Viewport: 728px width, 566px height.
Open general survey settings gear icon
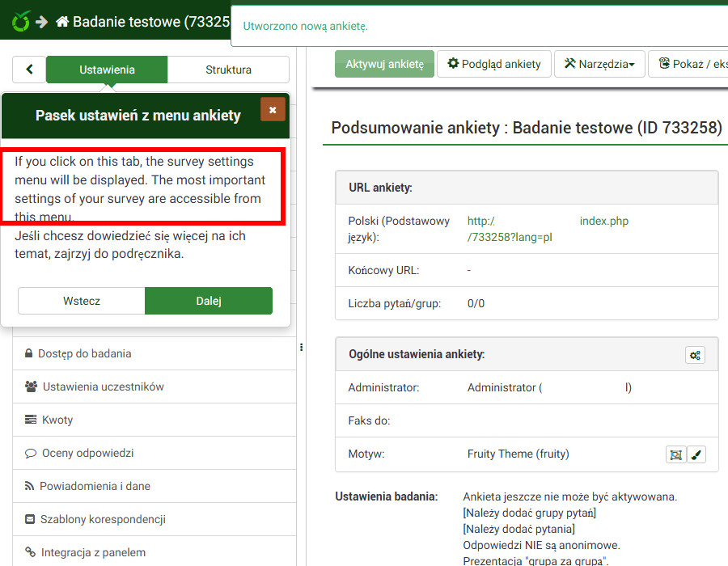coord(695,355)
